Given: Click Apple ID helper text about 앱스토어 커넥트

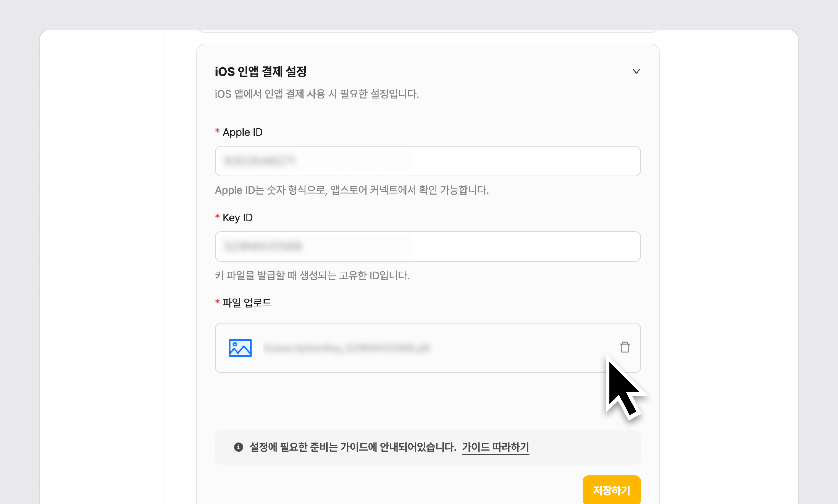Looking at the screenshot, I should pos(352,190).
